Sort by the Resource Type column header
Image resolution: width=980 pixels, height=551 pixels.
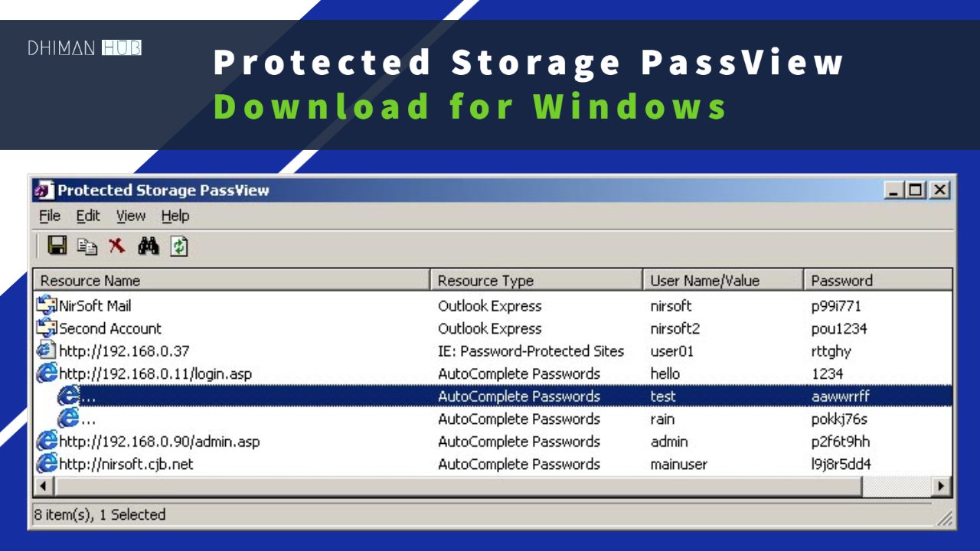coord(536,280)
